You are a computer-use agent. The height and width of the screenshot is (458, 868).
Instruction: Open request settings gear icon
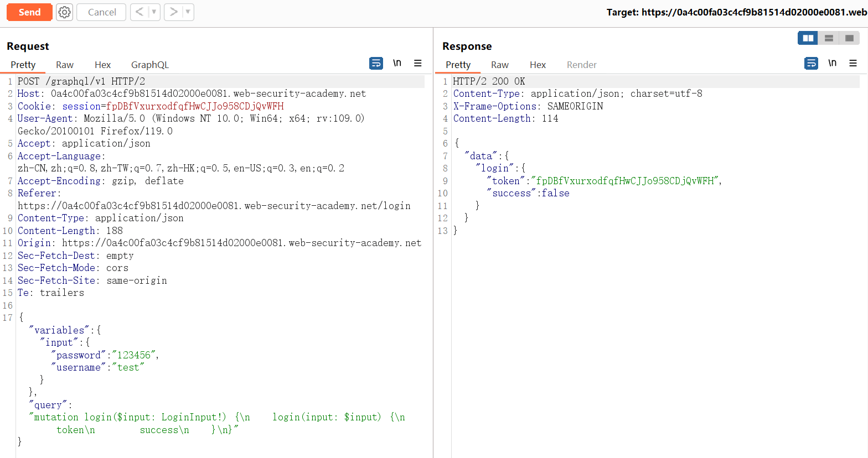(65, 12)
